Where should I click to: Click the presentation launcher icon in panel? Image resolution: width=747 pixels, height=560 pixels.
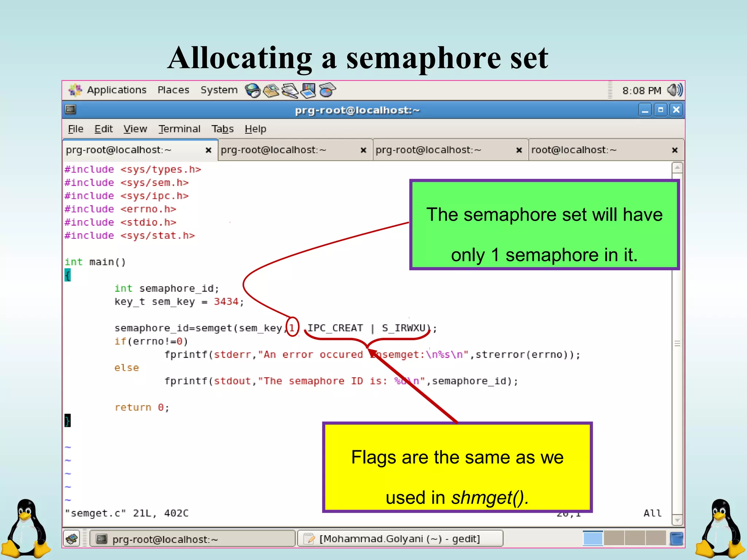308,90
